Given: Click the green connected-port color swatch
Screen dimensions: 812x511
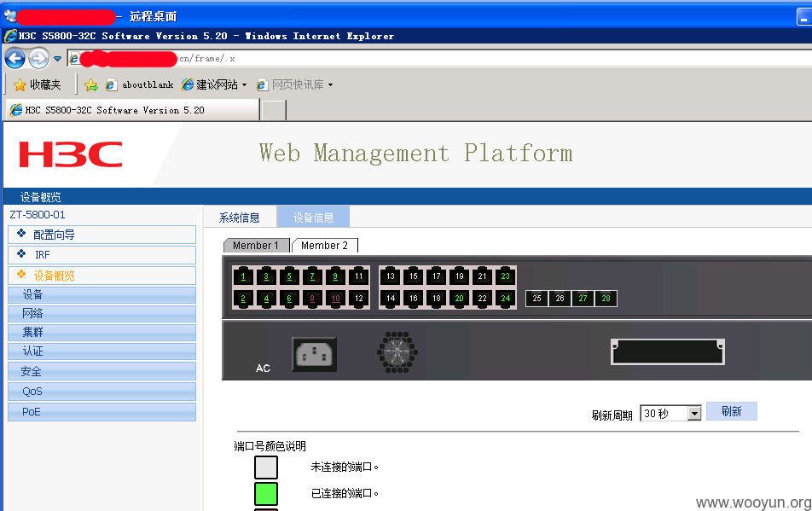Looking at the screenshot, I should [266, 493].
